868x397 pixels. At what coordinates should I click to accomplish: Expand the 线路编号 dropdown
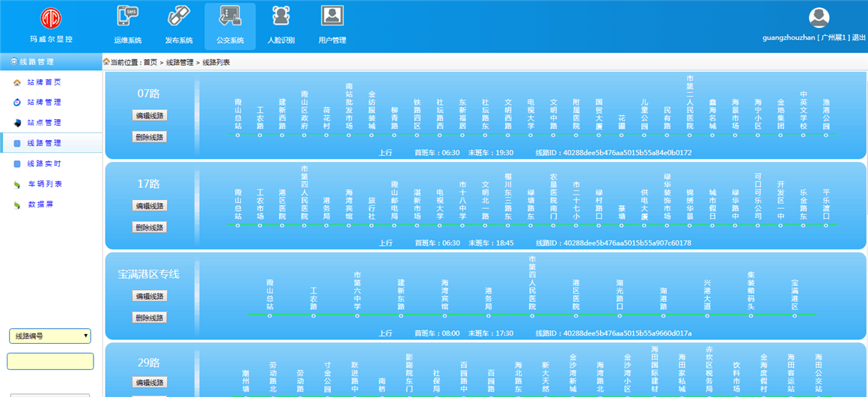[50, 336]
